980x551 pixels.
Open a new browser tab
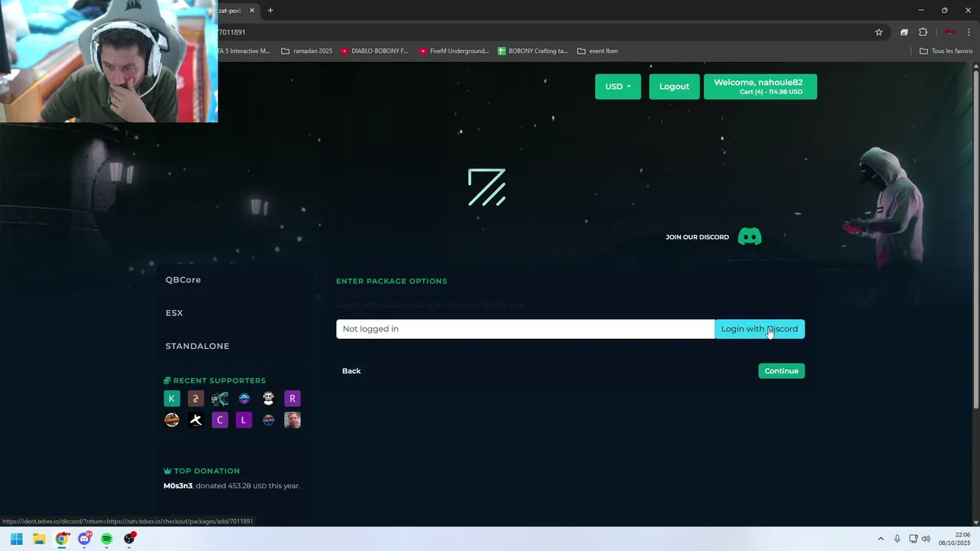270,11
